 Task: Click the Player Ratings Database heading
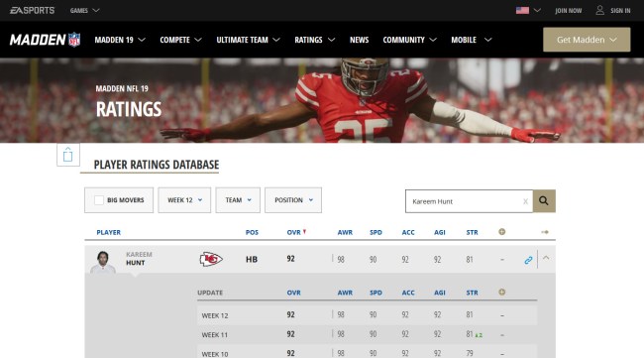click(157, 165)
